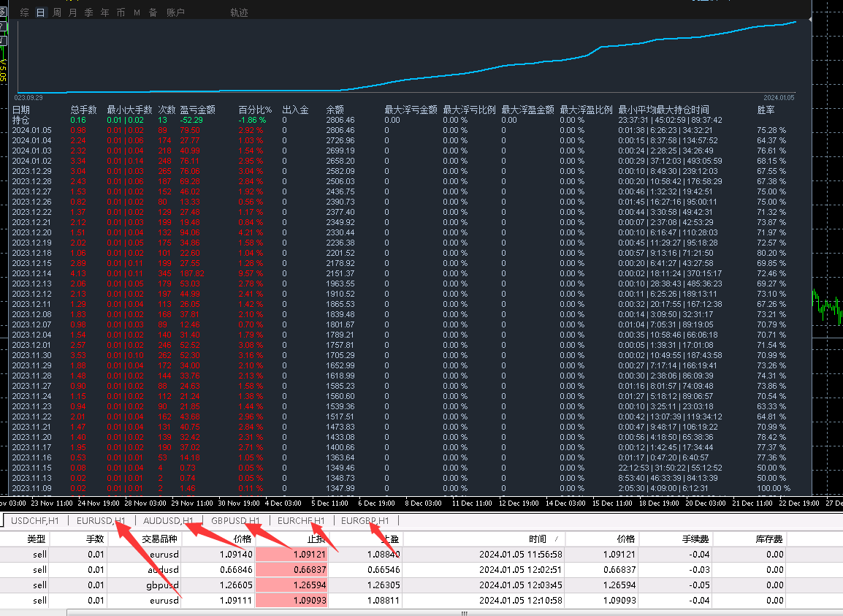The image size is (843, 616).
Task: Click the 轨迹 (trajectory) button
Action: pos(239,12)
